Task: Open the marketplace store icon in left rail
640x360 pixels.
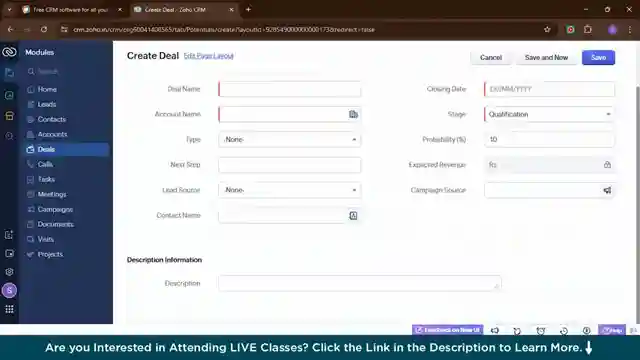Action: coord(9,116)
